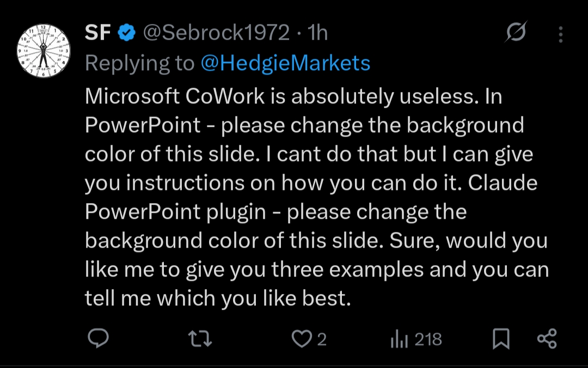588x368 pixels.
Task: Like the tweet with the heart icon
Action: tap(300, 340)
